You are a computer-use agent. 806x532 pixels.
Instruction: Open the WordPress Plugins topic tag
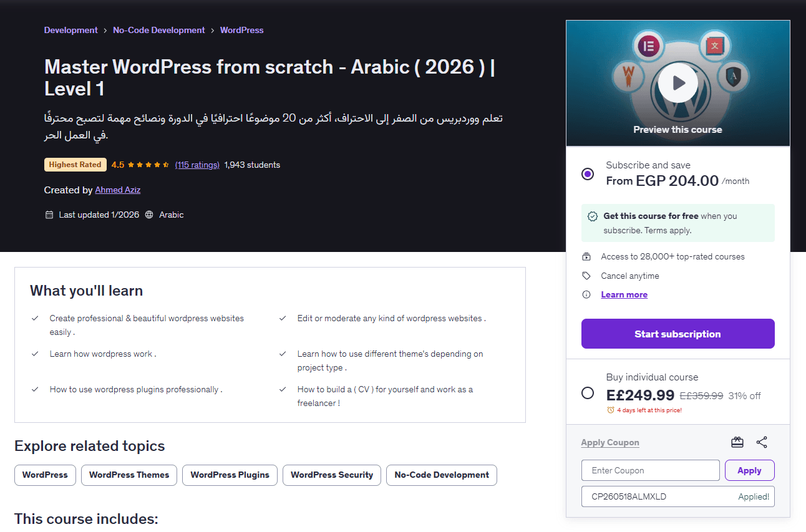point(230,475)
